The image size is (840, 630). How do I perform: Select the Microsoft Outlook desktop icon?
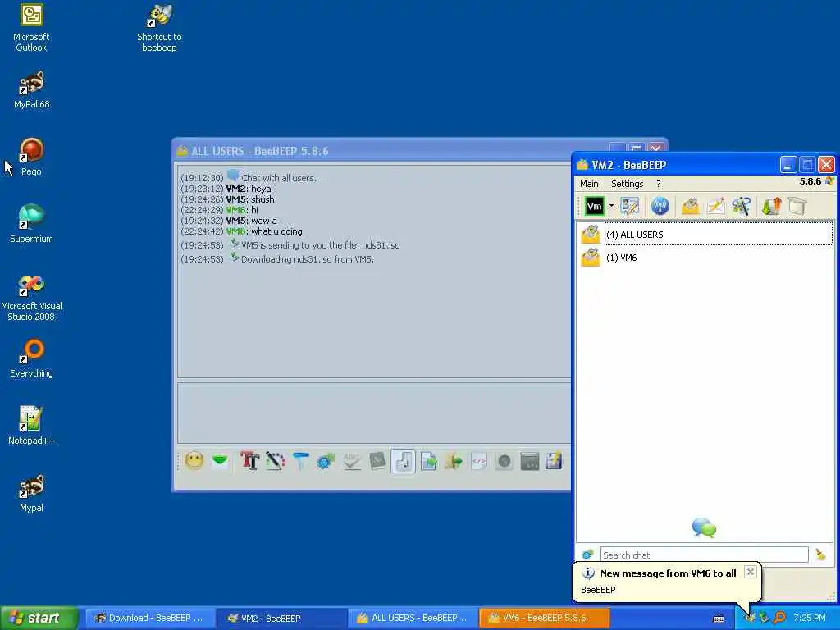(x=31, y=27)
